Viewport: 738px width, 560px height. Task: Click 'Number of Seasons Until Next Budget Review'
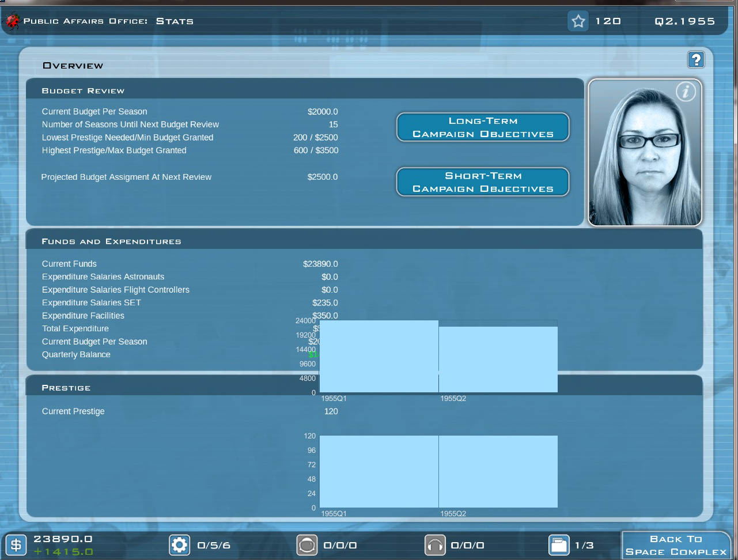(x=130, y=124)
